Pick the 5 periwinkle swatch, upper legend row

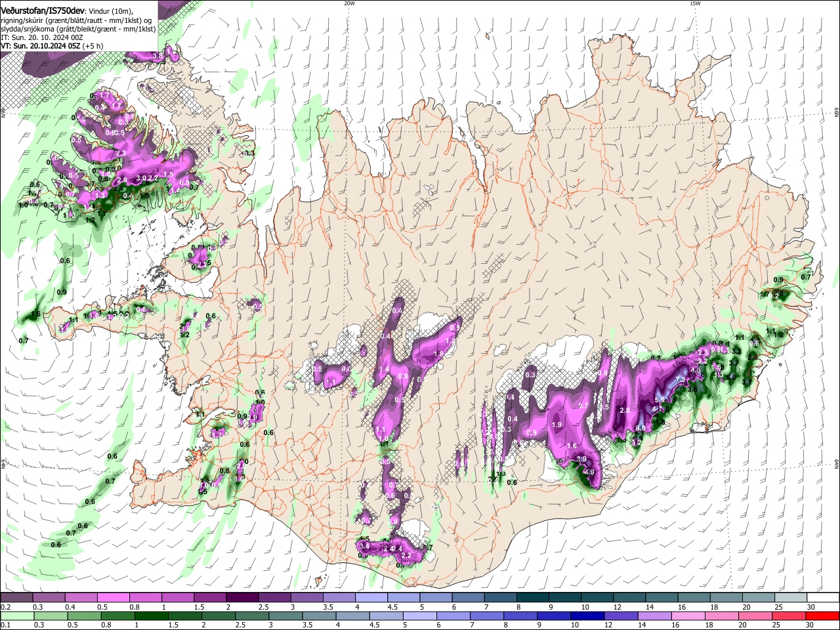[436, 597]
